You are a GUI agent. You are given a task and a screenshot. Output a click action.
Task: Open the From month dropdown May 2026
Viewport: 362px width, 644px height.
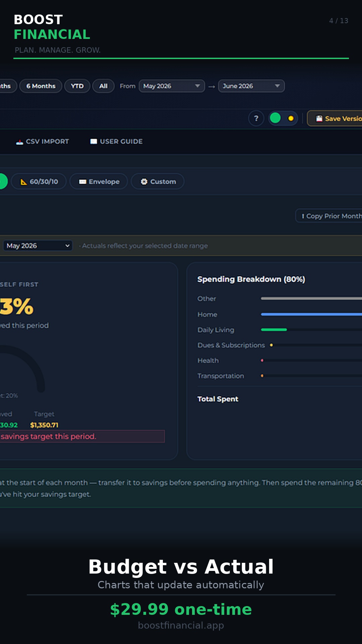[x=172, y=86]
